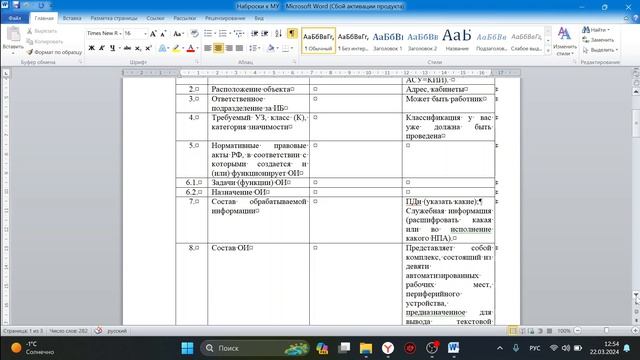
Task: Center-align the paragraph
Action: (218, 49)
